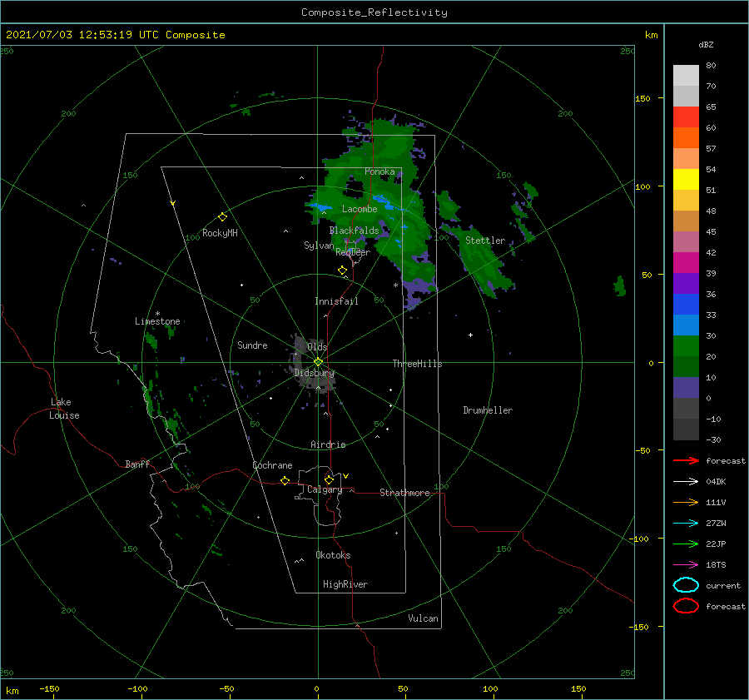749x700 pixels.
Task: Click the bright yellow 54 dBZ swatch
Action: 686,179
